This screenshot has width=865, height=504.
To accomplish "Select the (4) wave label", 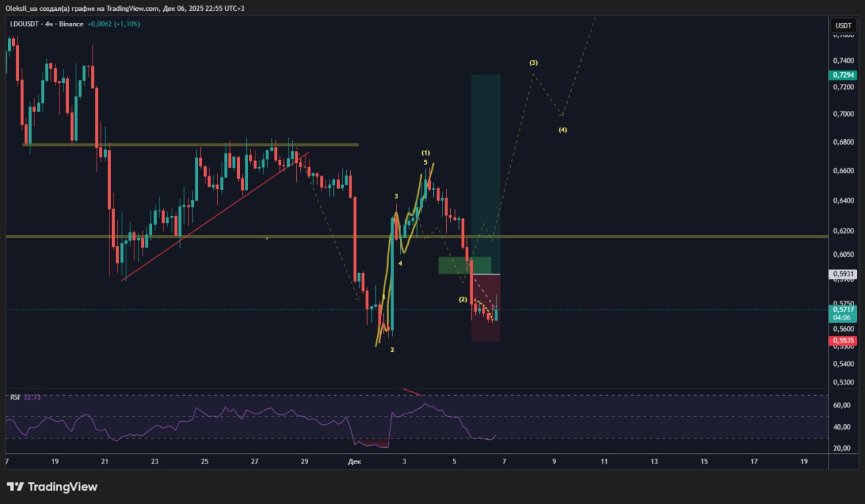I will pyautogui.click(x=563, y=130).
